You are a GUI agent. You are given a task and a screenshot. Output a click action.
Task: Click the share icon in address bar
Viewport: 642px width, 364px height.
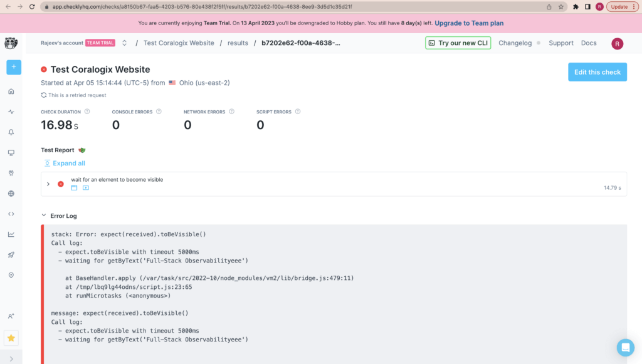tap(549, 6)
